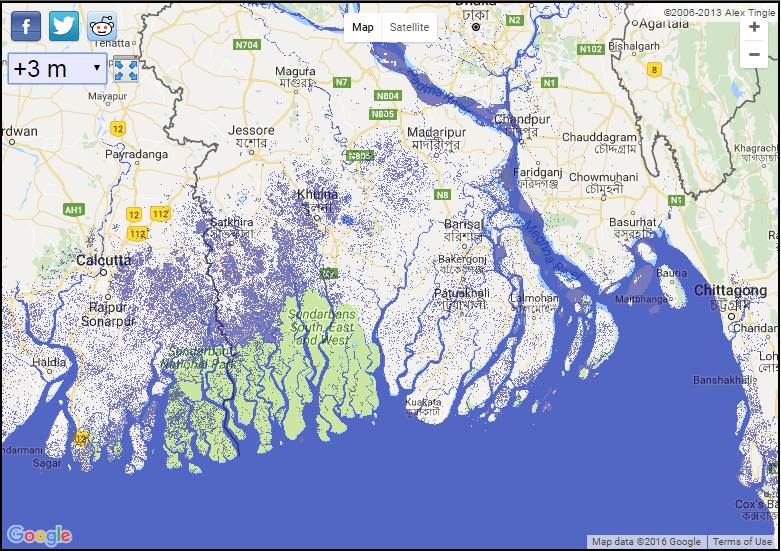This screenshot has width=781, height=551.
Task: Open the +3 m sea level dropdown
Action: coord(57,69)
